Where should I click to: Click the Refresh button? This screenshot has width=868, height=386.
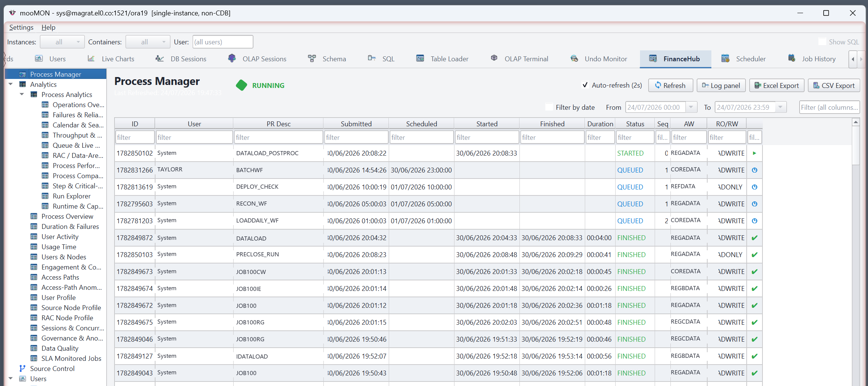(x=670, y=85)
